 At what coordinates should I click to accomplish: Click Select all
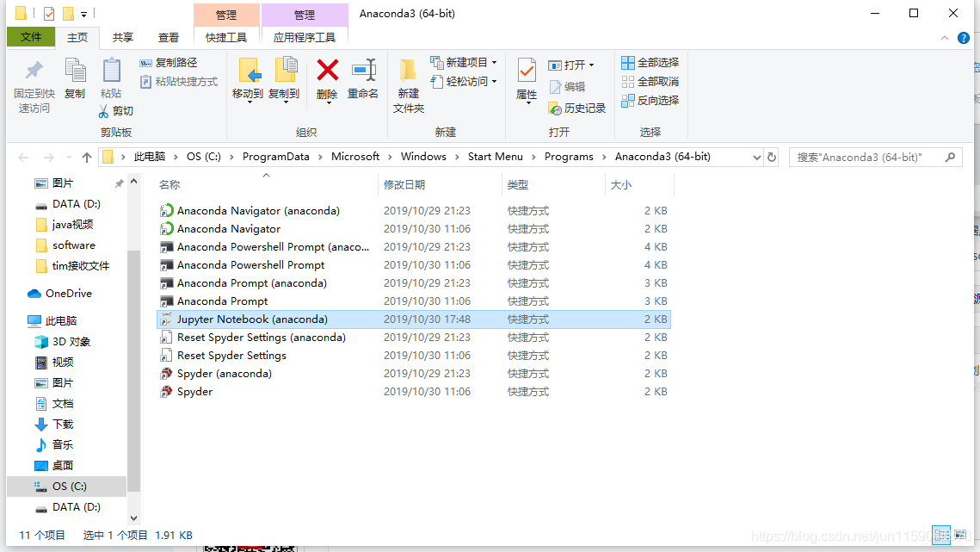650,63
